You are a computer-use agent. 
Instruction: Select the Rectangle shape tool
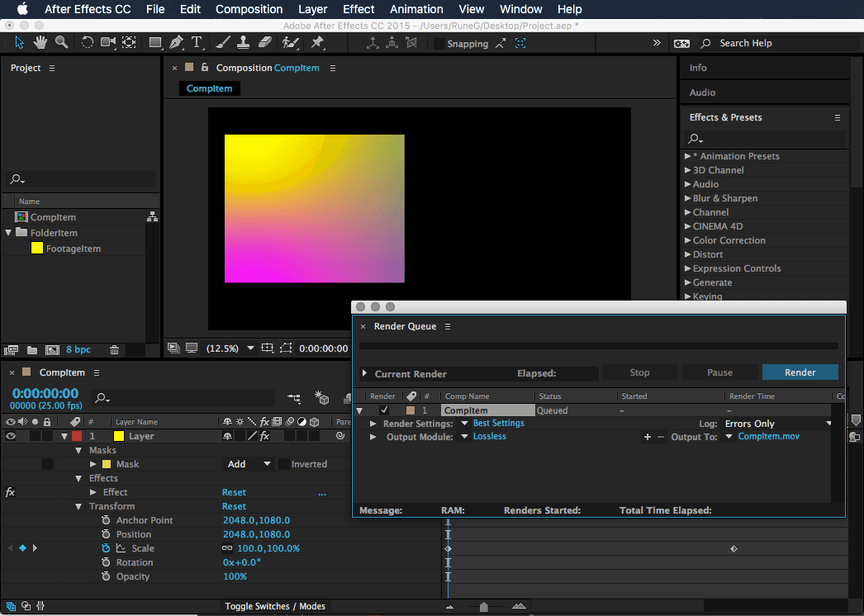coord(155,42)
